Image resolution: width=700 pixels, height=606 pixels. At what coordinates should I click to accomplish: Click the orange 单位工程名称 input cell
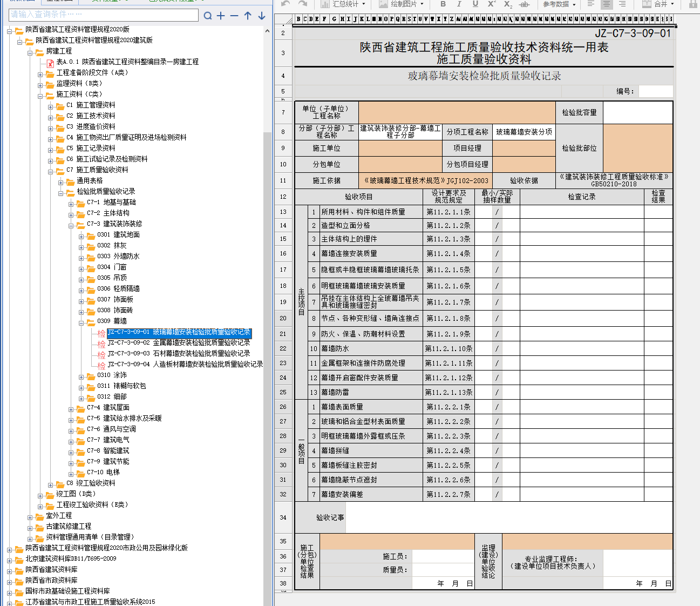(457, 112)
